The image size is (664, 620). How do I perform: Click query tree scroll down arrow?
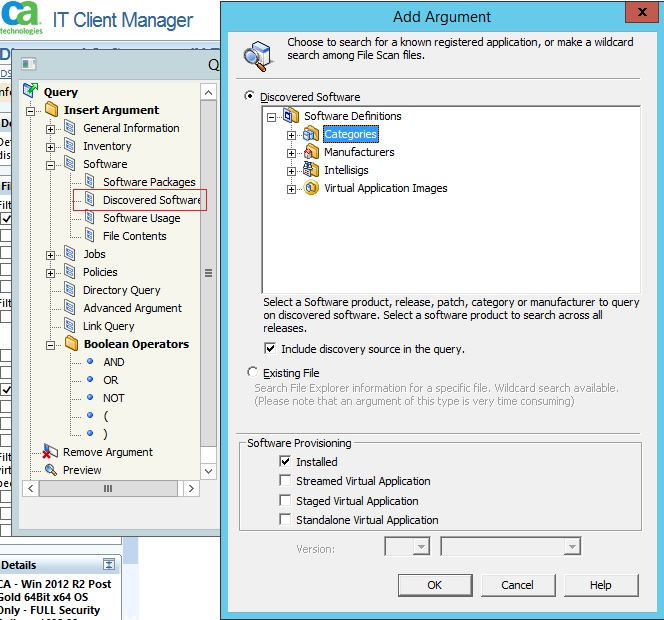tap(208, 471)
